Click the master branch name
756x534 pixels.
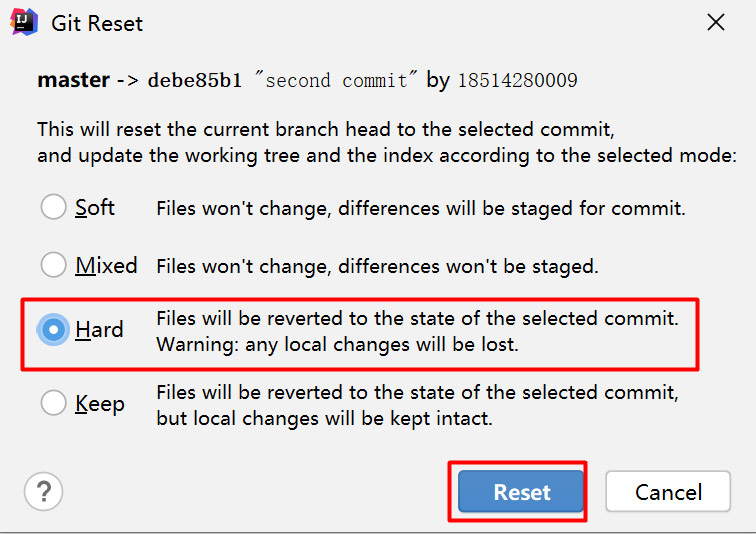[x=74, y=80]
